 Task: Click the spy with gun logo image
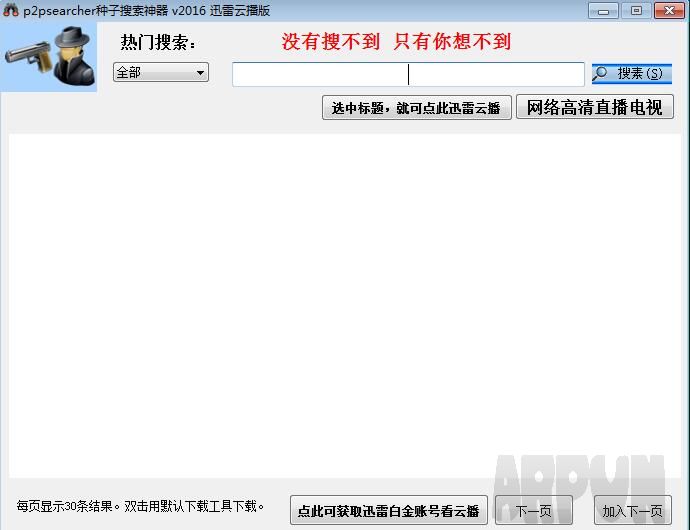pyautogui.click(x=49, y=57)
